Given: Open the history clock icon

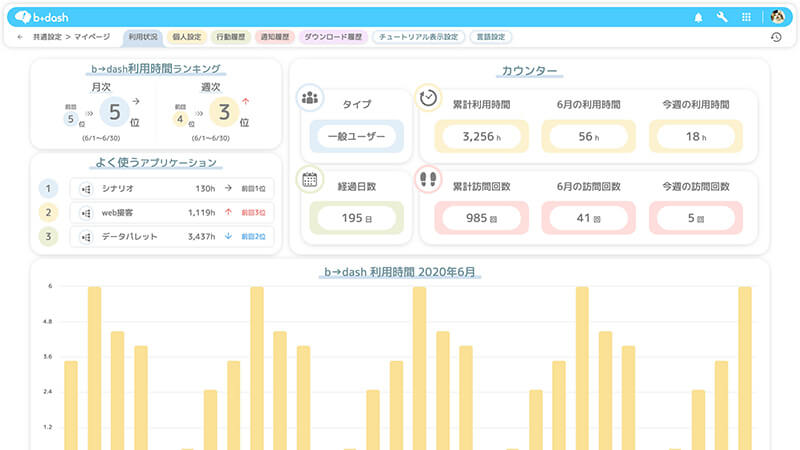Looking at the screenshot, I should pyautogui.click(x=776, y=37).
